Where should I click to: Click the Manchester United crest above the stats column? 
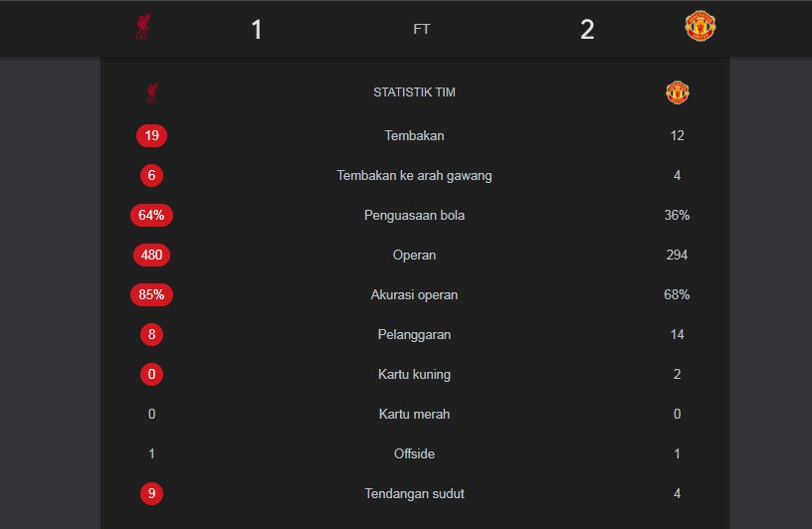678,92
